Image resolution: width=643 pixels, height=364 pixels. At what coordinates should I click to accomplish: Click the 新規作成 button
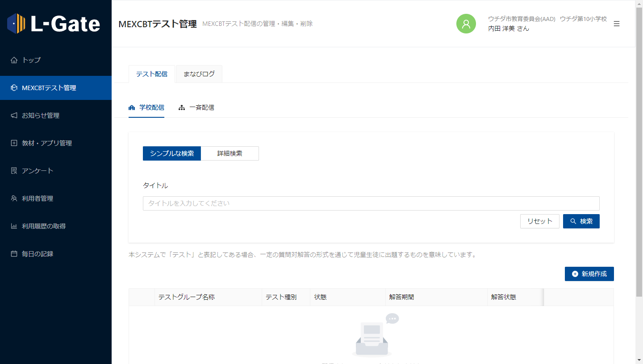(589, 274)
